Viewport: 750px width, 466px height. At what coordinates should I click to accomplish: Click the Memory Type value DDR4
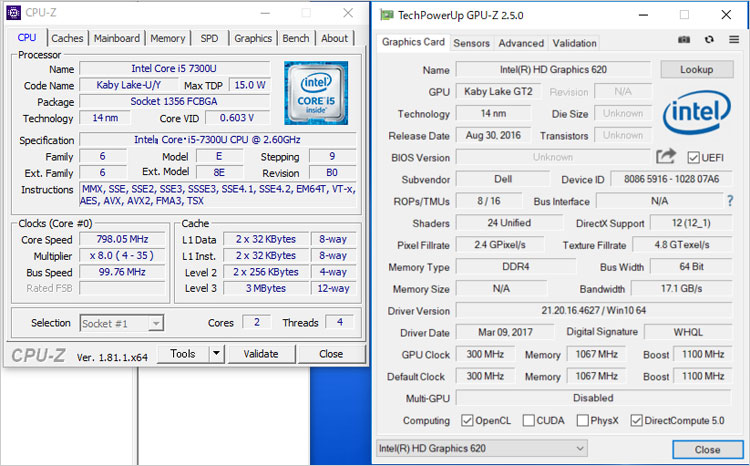516,266
